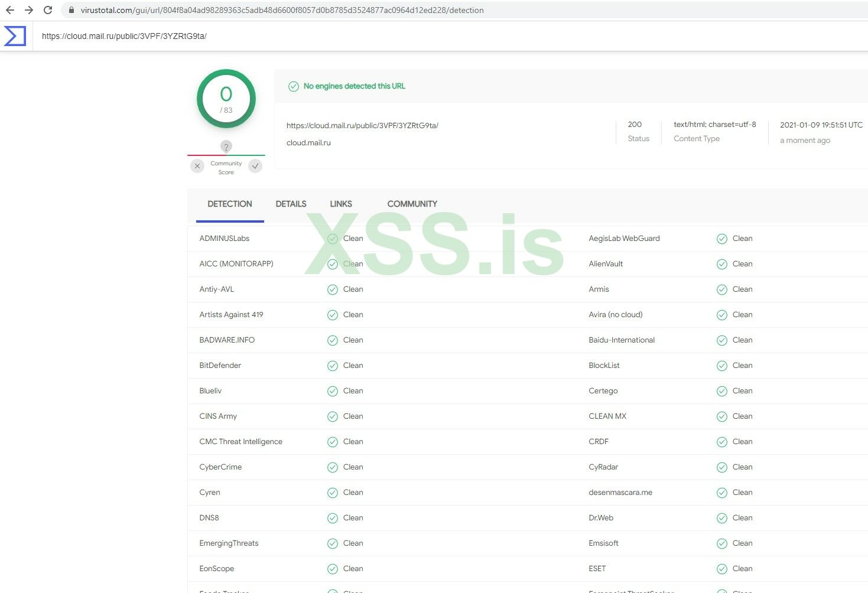868x593 pixels.
Task: Click the BlockList engine name
Action: point(604,366)
